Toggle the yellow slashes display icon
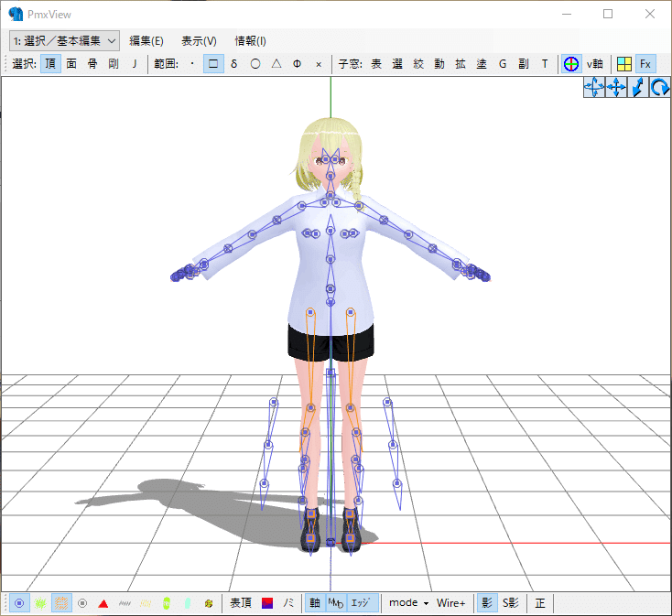This screenshot has width=672, height=616. (x=146, y=603)
